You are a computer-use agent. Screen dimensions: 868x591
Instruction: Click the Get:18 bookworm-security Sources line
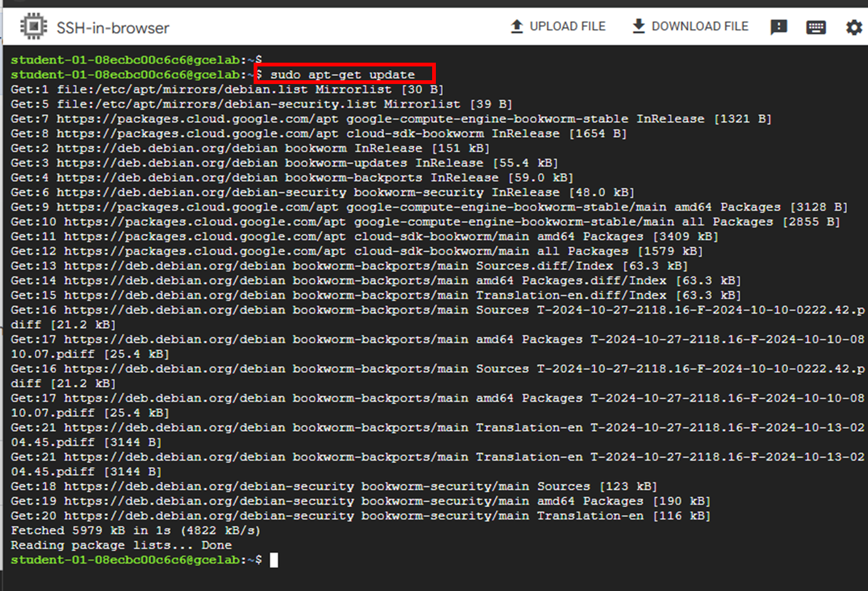coord(334,486)
